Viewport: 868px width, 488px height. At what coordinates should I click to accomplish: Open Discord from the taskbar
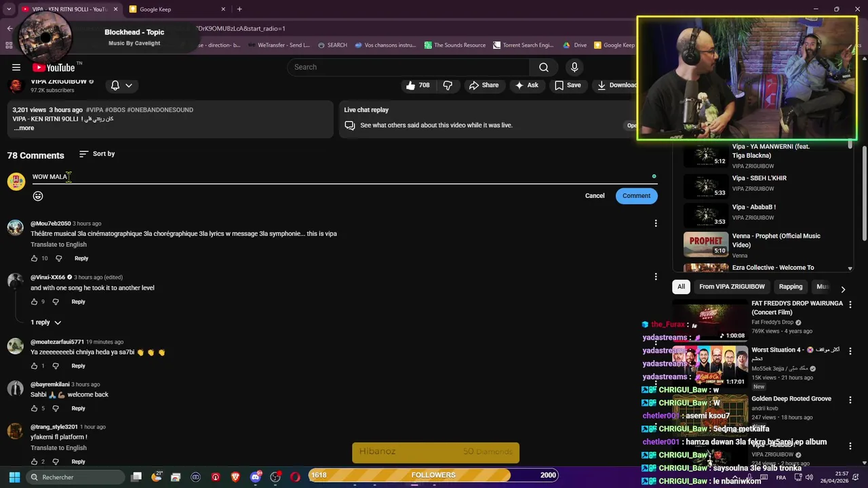(256, 477)
